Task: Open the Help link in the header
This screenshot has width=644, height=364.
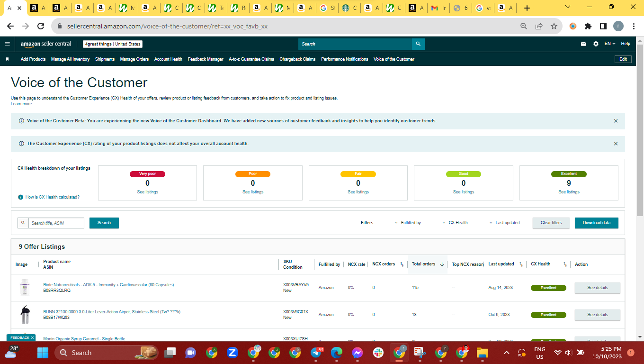Action: pos(626,44)
